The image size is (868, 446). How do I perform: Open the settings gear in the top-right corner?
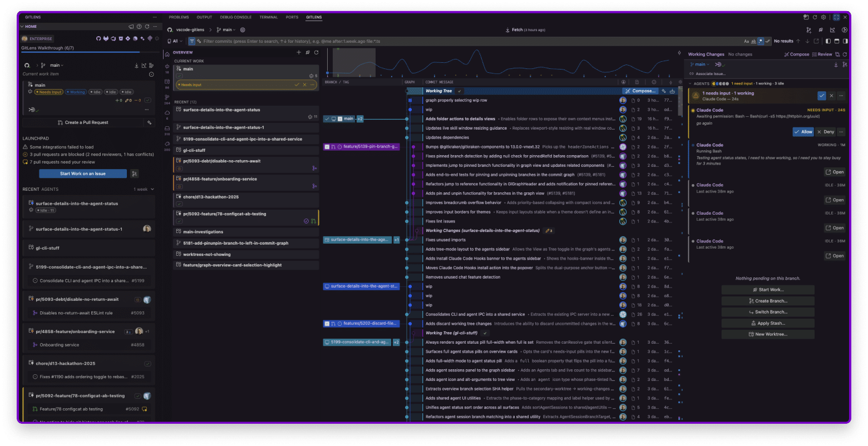pos(823,17)
